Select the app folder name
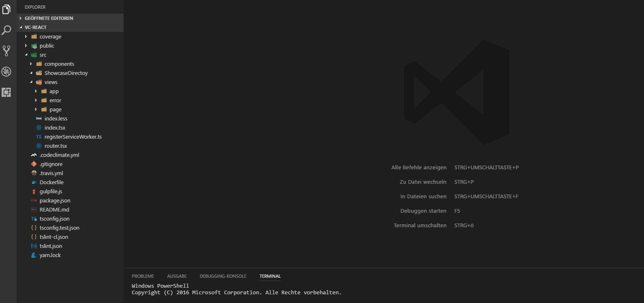644x303 pixels. click(54, 91)
